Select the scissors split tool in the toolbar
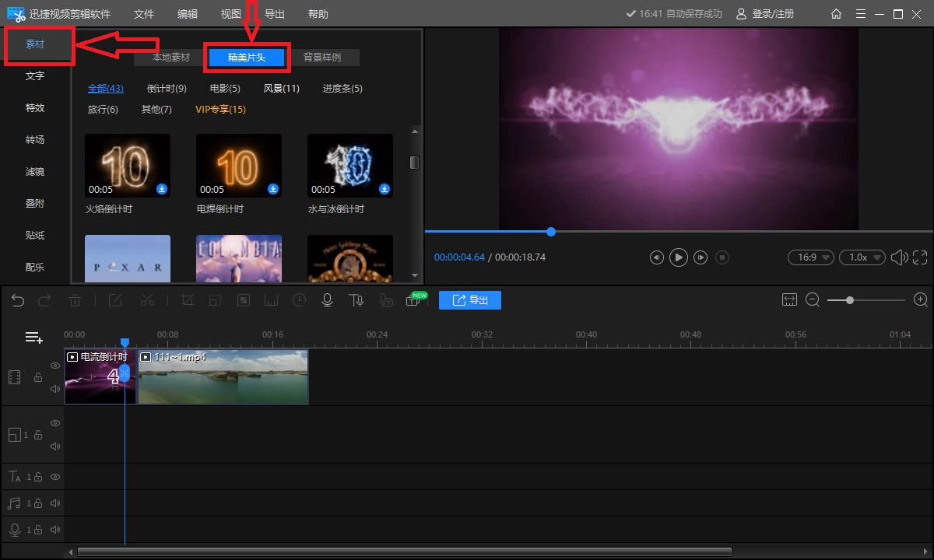 pos(147,299)
